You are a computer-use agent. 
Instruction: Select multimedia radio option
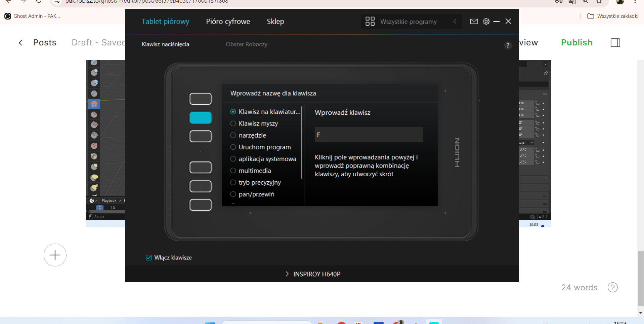251,171
